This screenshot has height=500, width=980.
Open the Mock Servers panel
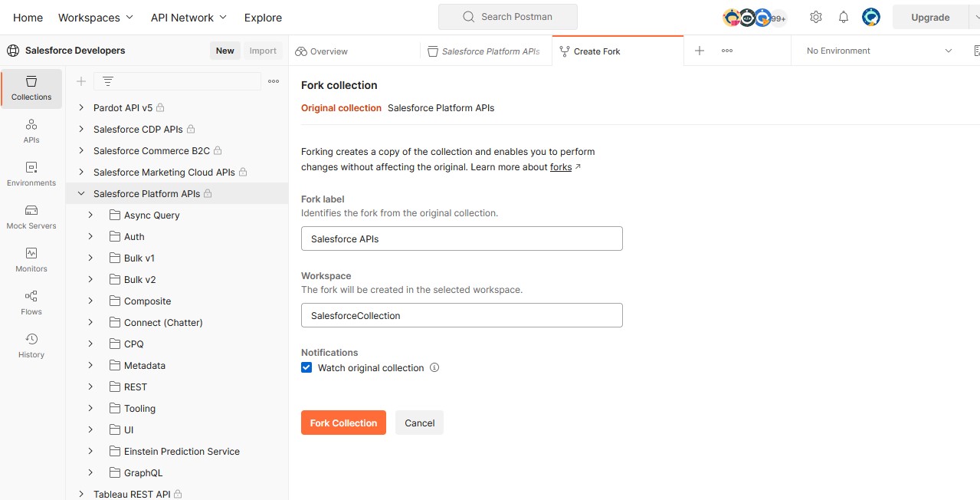[31, 217]
